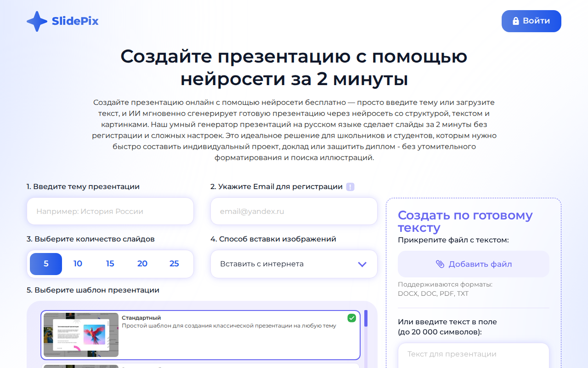Click the green checkmark on Стандартный template
Image resolution: width=588 pixels, height=368 pixels.
coord(351,317)
